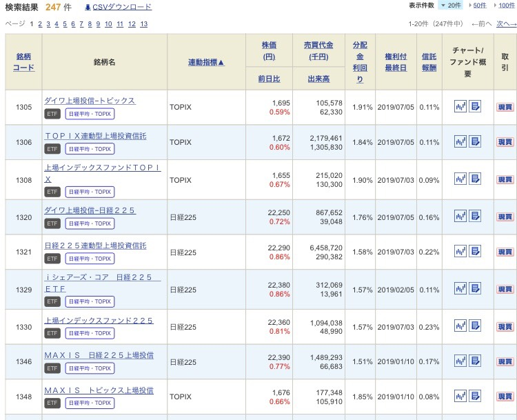This screenshot has width=517, height=420.
Task: Open 上場インデックスファンドＴＯＰＩＸ link
Action: click(103, 173)
